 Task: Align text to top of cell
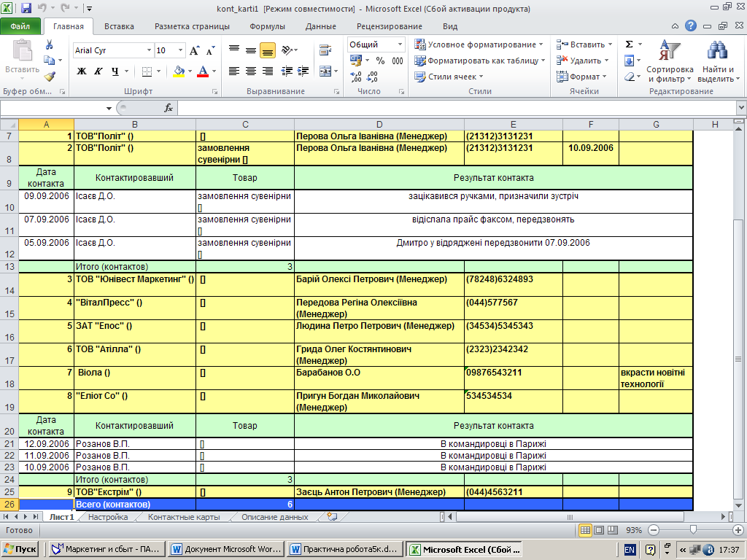click(234, 50)
